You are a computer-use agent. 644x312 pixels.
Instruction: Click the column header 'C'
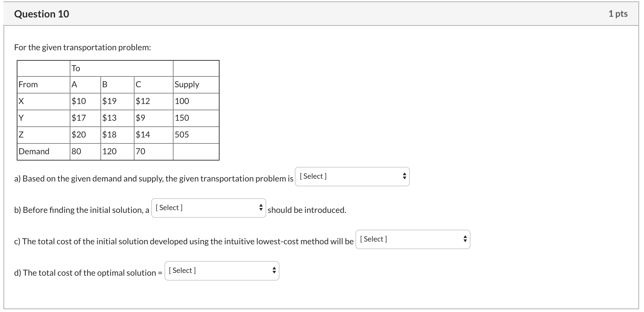[138, 84]
